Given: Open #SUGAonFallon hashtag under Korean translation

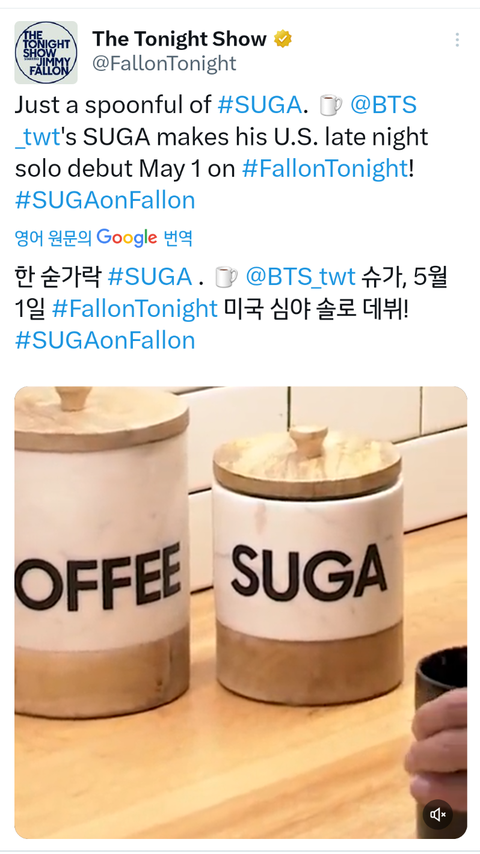Looking at the screenshot, I should 105,340.
